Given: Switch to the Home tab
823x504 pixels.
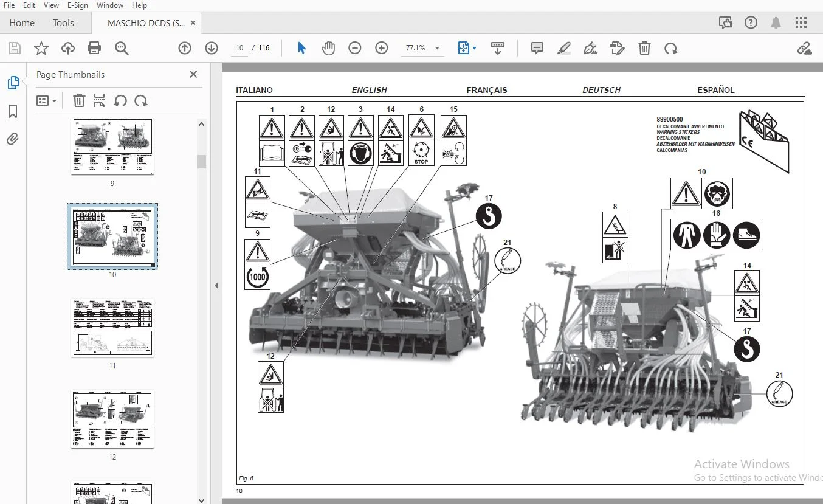Looking at the screenshot, I should click(x=22, y=23).
